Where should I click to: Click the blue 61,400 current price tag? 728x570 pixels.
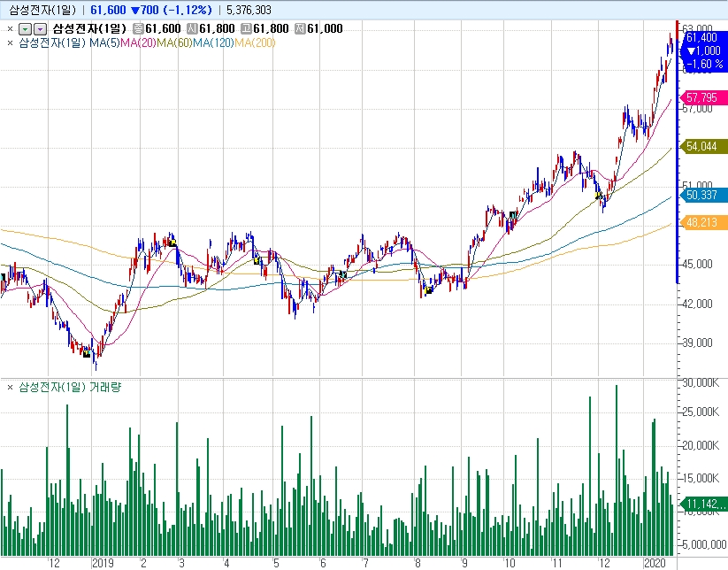click(702, 38)
